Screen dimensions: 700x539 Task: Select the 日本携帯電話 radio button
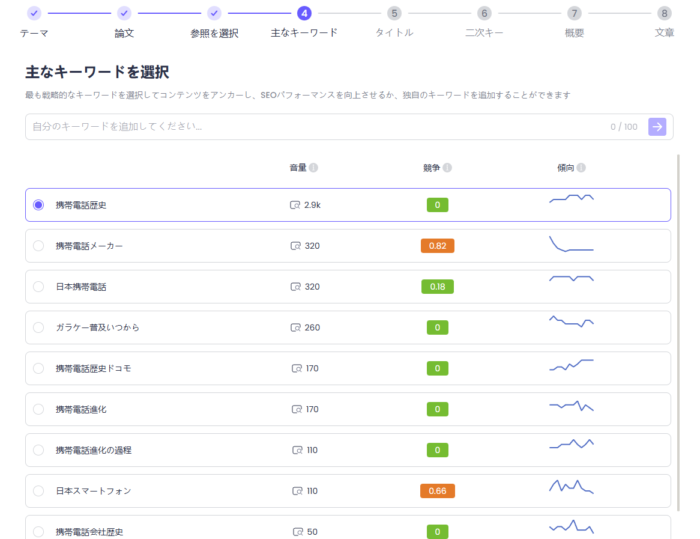(x=38, y=287)
